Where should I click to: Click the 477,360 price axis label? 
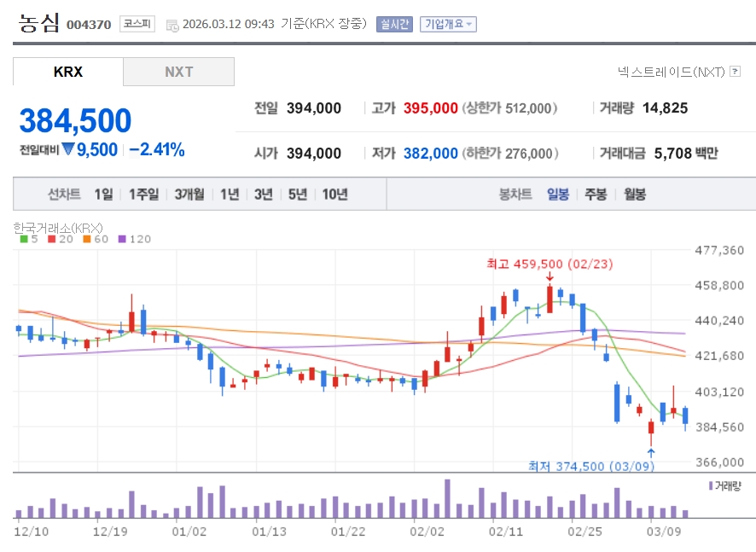(x=719, y=250)
